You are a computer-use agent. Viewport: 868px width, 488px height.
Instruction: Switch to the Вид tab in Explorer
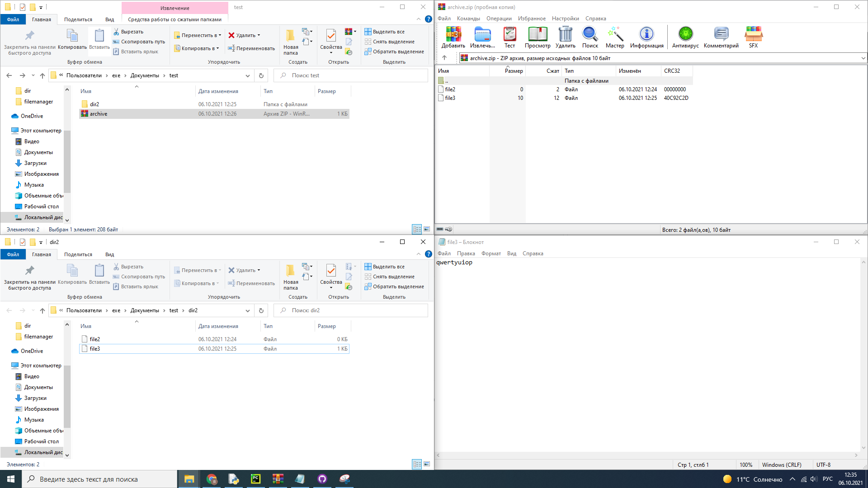coord(109,19)
